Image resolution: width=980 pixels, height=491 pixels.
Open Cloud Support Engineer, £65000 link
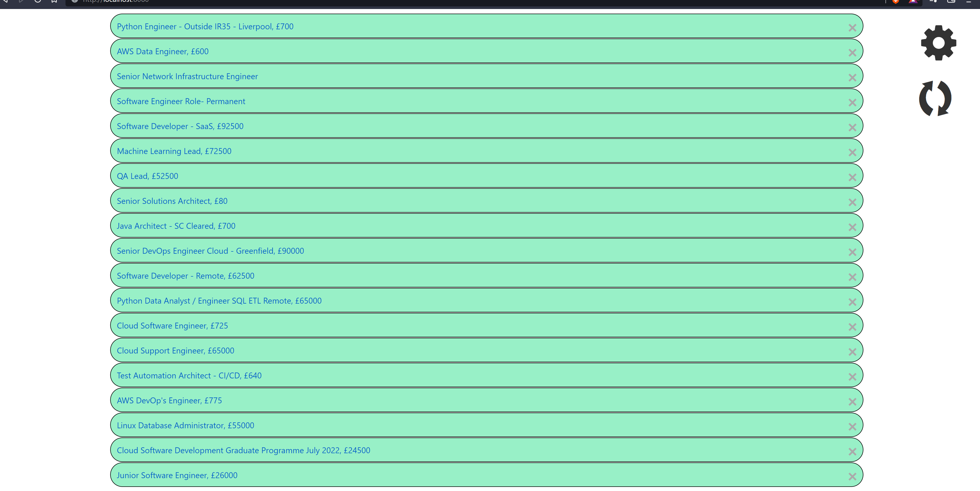(175, 351)
